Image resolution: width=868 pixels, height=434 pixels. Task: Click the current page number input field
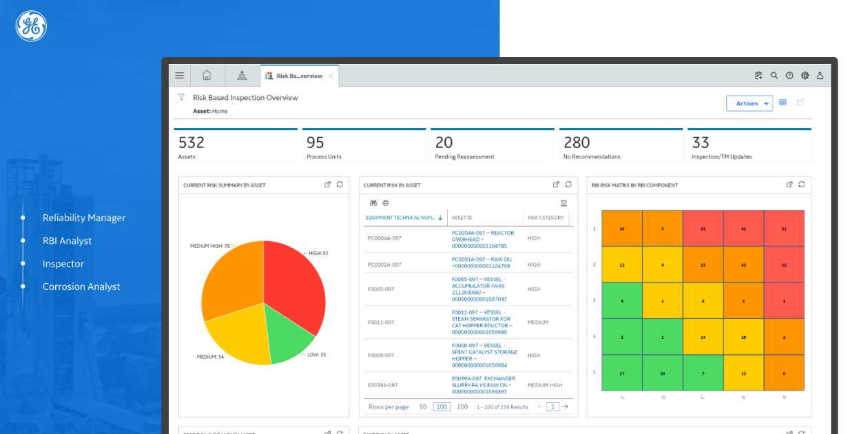pyautogui.click(x=552, y=406)
